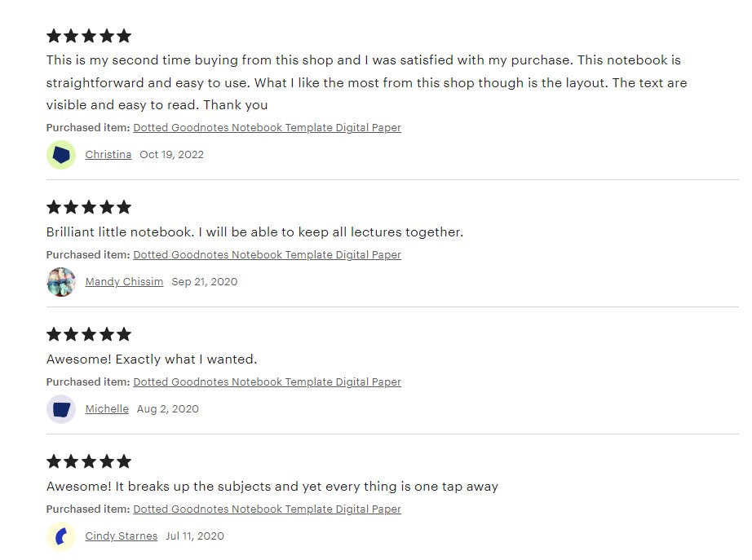Click the five-star rating above Christina's review
Screen dimensions: 752x560
click(89, 36)
